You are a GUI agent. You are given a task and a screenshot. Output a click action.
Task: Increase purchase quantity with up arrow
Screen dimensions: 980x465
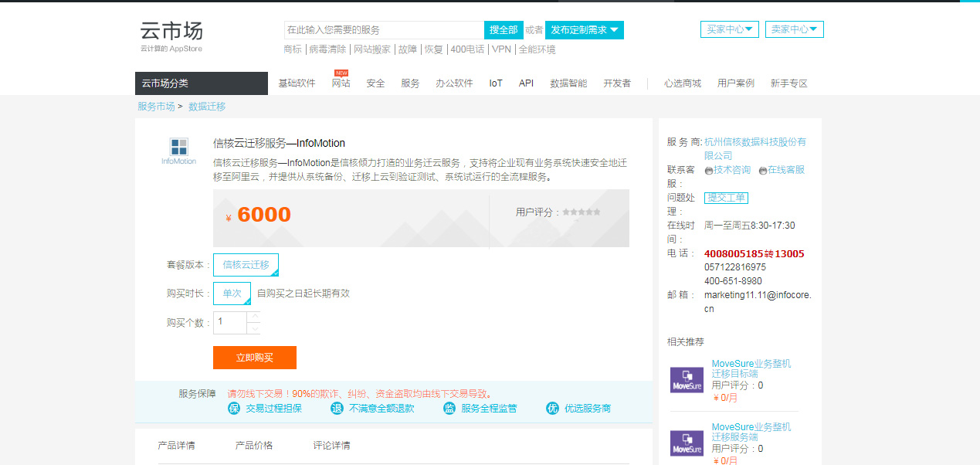click(x=254, y=315)
